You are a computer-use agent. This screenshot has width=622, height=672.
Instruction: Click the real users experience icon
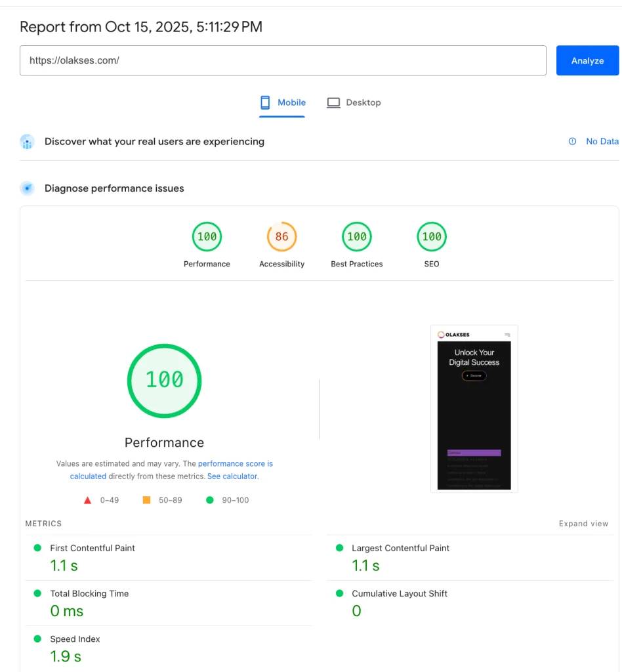coord(27,142)
